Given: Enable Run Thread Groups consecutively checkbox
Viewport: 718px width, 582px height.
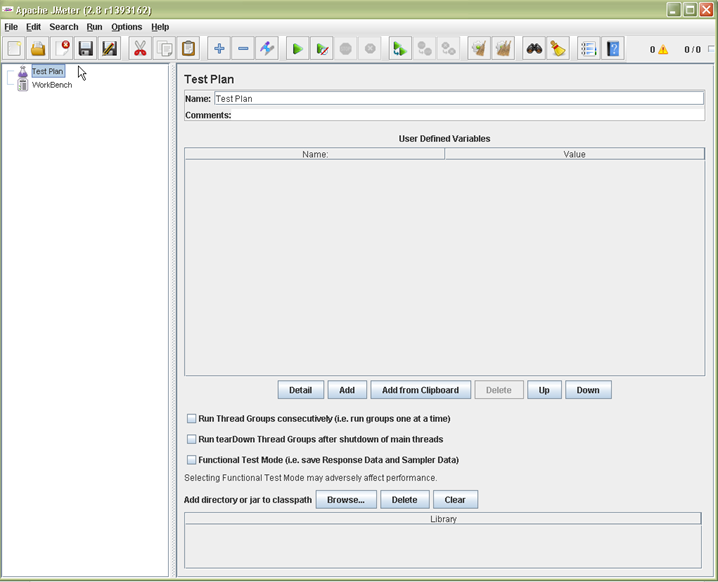Looking at the screenshot, I should 191,419.
